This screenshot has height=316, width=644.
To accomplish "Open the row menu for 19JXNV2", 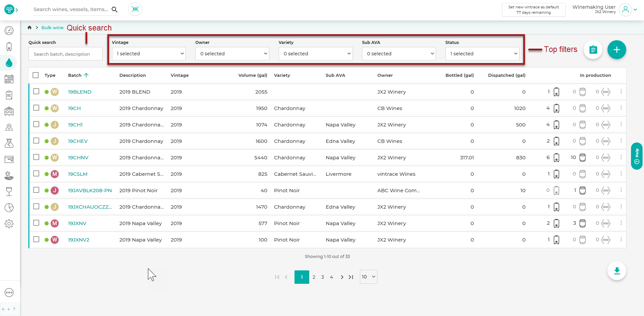I will (x=621, y=240).
